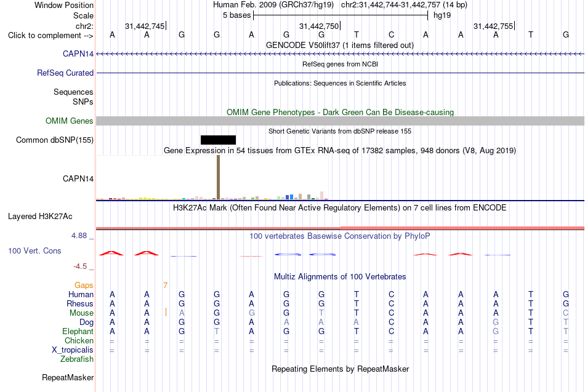Click the Scale label
This screenshot has height=392, width=585.
[83, 15]
